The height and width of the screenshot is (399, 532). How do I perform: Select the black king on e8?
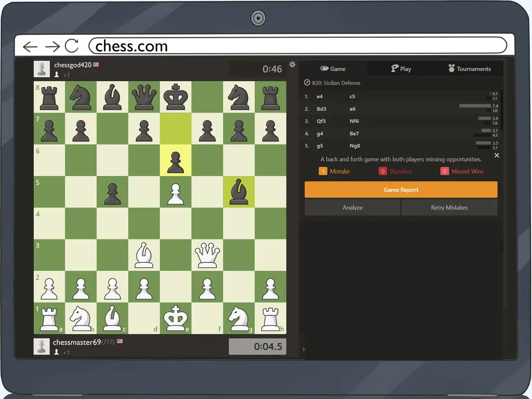coord(176,97)
